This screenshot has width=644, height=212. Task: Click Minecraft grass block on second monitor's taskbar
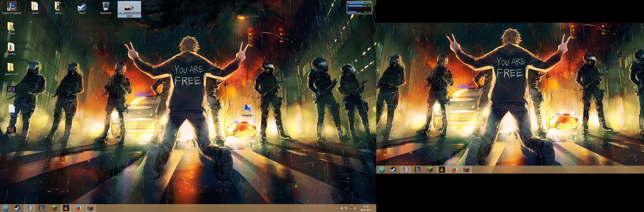click(430, 170)
